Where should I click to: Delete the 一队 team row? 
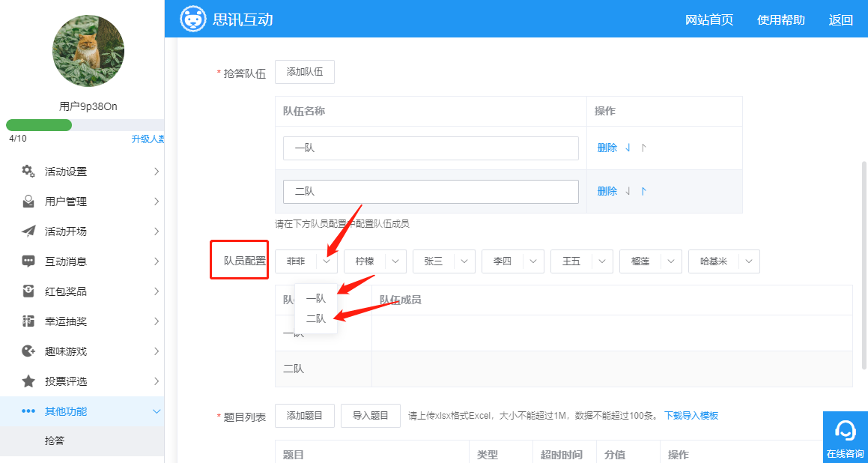point(607,148)
